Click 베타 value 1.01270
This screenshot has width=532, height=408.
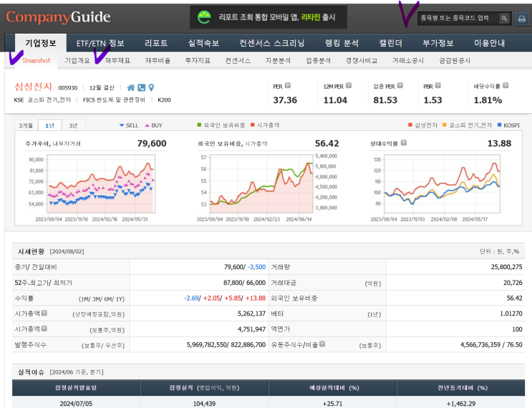click(x=511, y=314)
